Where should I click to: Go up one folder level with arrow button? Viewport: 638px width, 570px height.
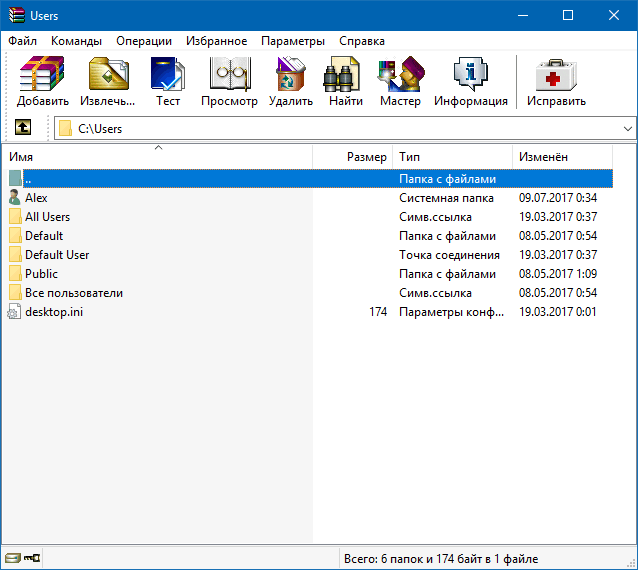tap(23, 128)
